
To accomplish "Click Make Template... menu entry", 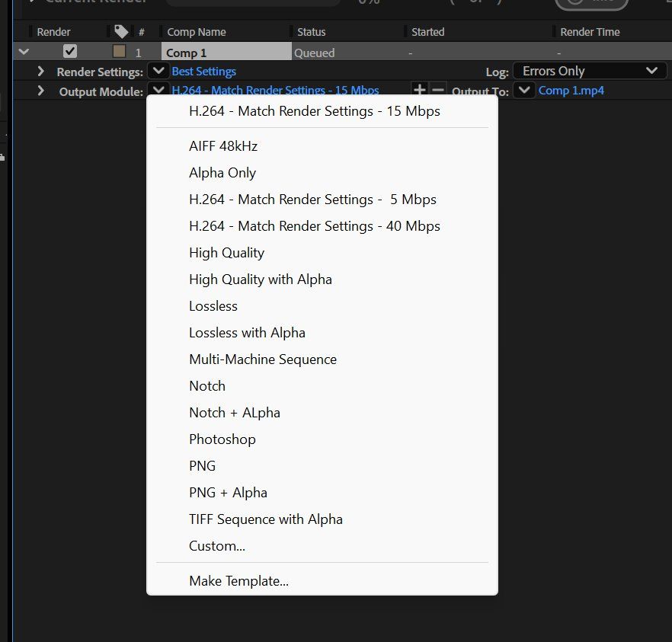I will pyautogui.click(x=238, y=582).
